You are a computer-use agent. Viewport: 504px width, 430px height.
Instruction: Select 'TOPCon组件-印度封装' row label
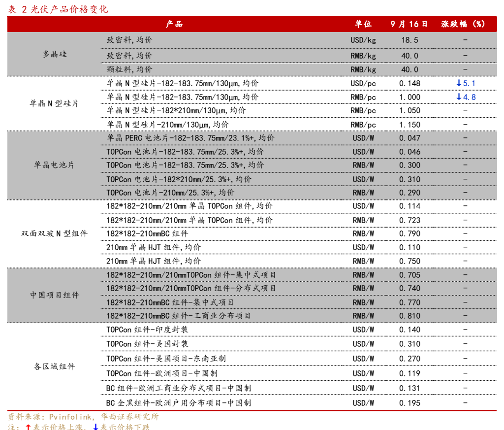coord(147,330)
